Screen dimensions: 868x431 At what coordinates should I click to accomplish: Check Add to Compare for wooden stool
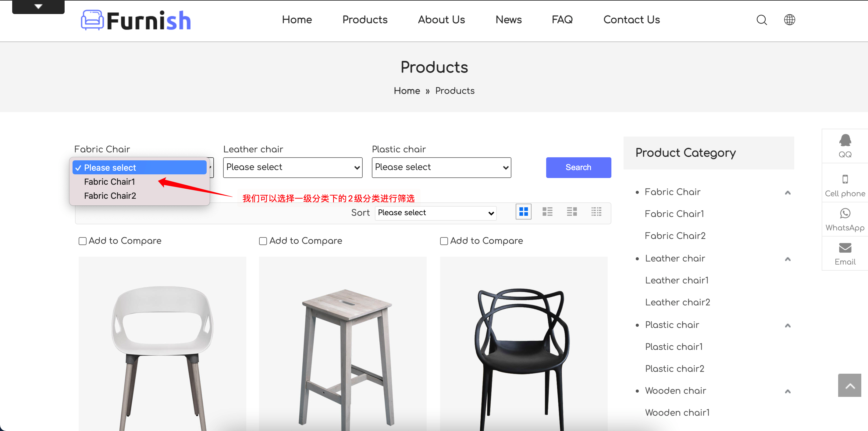[x=263, y=241]
